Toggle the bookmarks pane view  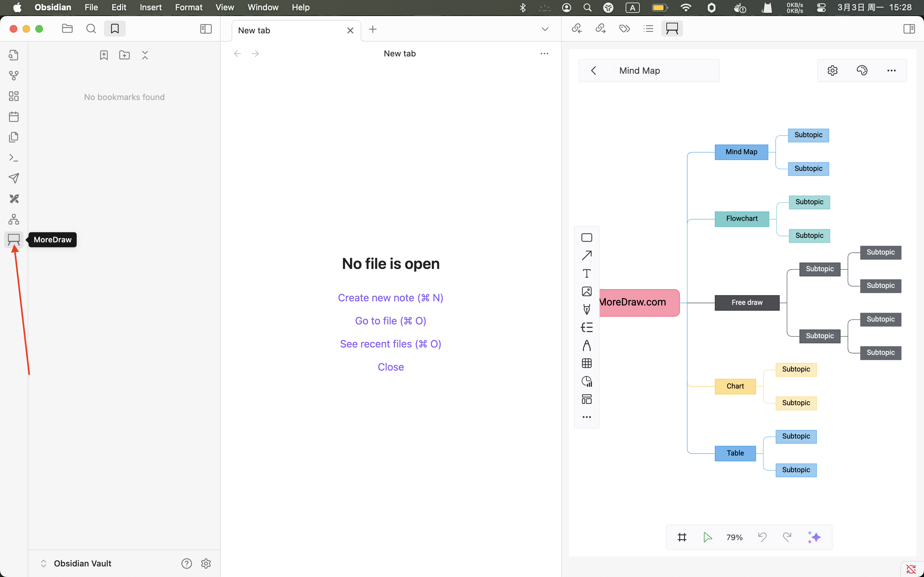(115, 29)
